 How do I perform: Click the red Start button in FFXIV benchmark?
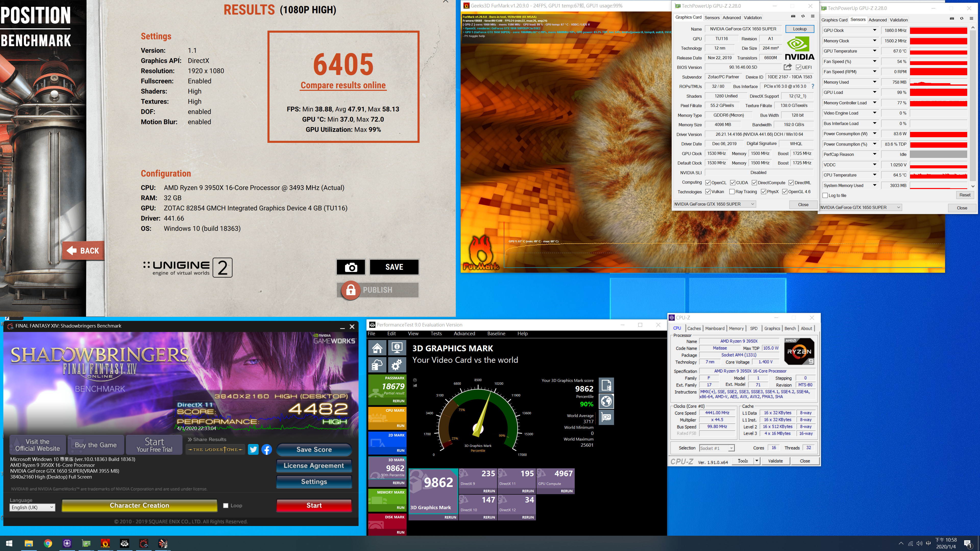314,506
